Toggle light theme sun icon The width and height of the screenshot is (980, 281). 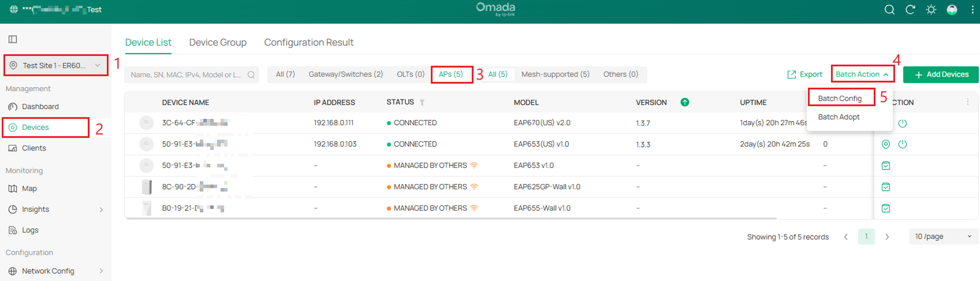(931, 10)
